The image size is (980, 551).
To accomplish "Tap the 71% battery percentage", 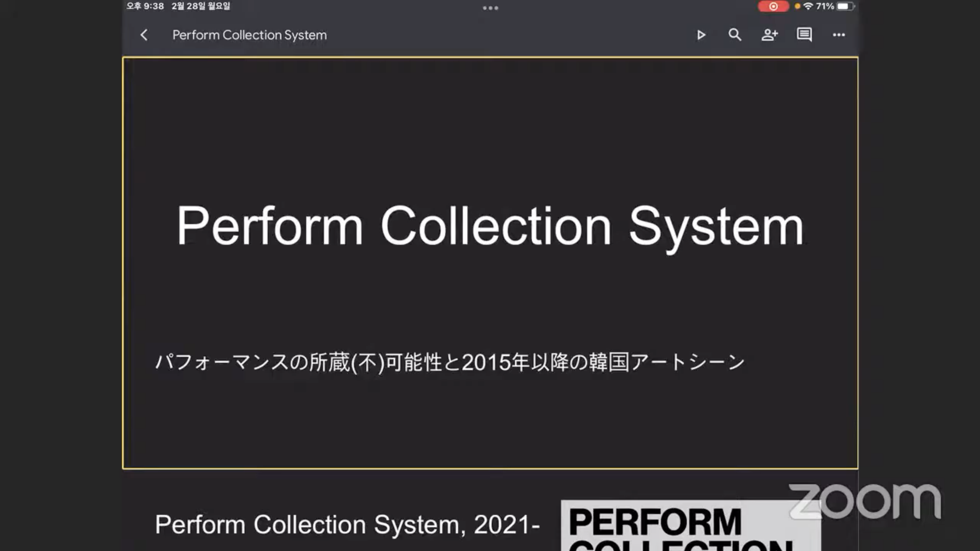I will click(x=825, y=6).
